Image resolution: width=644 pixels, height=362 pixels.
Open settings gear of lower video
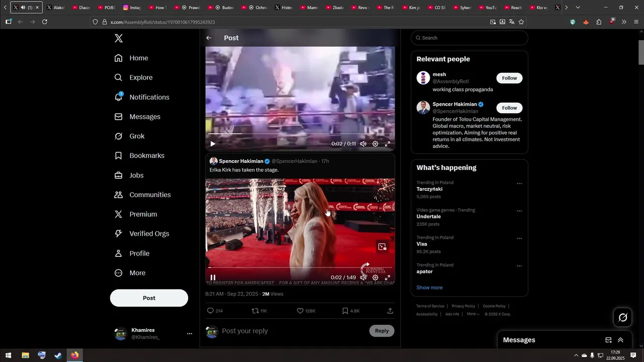click(375, 278)
